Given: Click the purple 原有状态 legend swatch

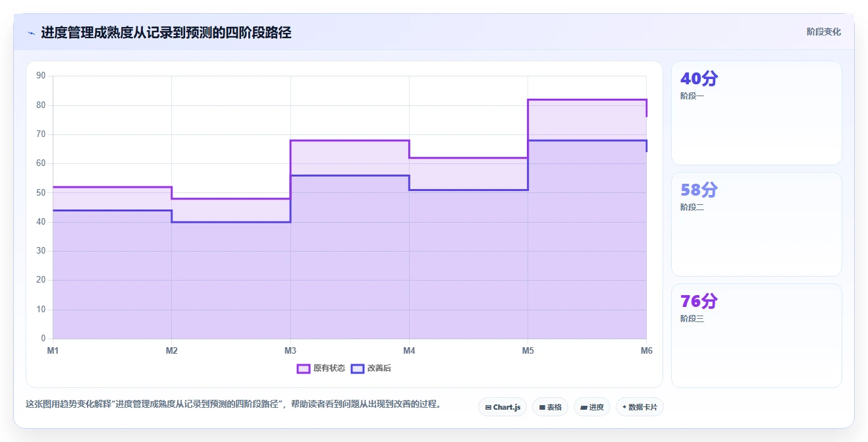Looking at the screenshot, I should tap(304, 368).
